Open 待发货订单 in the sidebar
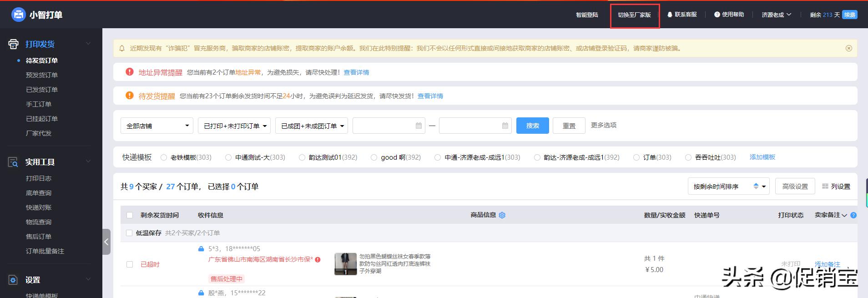Screen dimensions: 868x298 [42, 61]
